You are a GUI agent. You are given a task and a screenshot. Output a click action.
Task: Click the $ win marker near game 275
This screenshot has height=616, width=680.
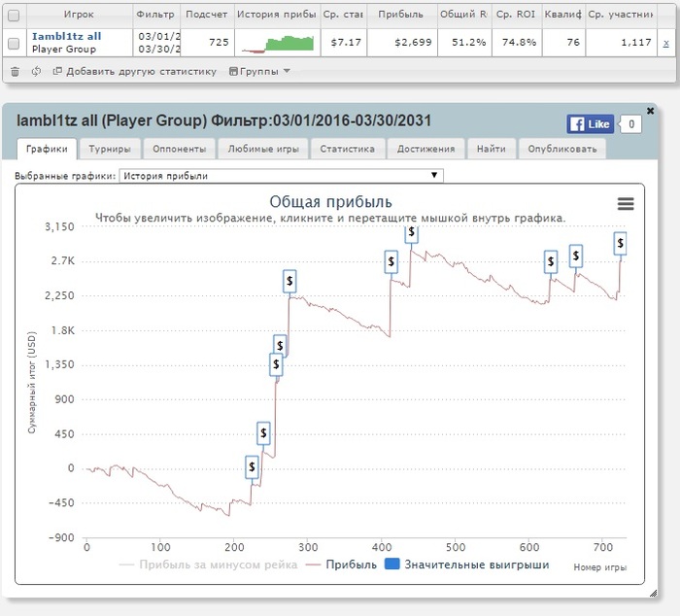tap(289, 281)
